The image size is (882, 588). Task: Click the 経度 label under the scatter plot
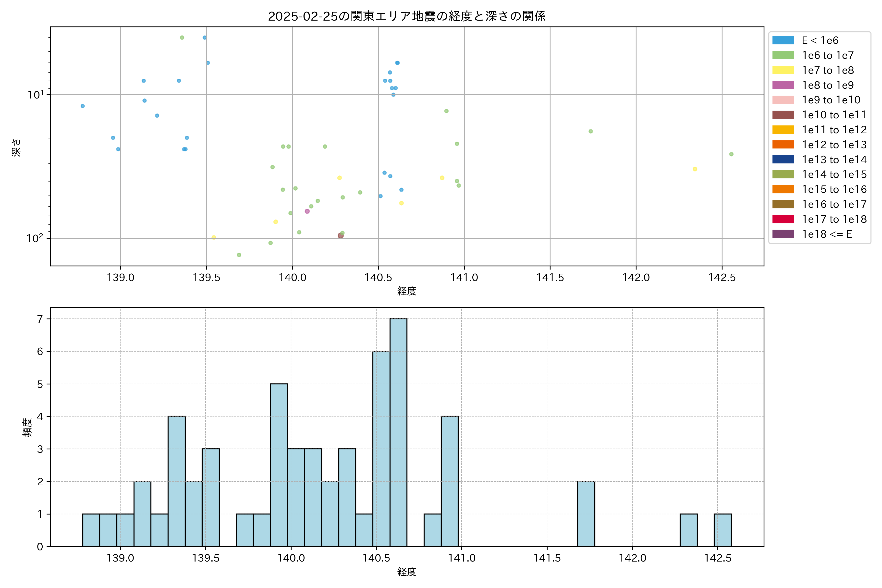[406, 291]
